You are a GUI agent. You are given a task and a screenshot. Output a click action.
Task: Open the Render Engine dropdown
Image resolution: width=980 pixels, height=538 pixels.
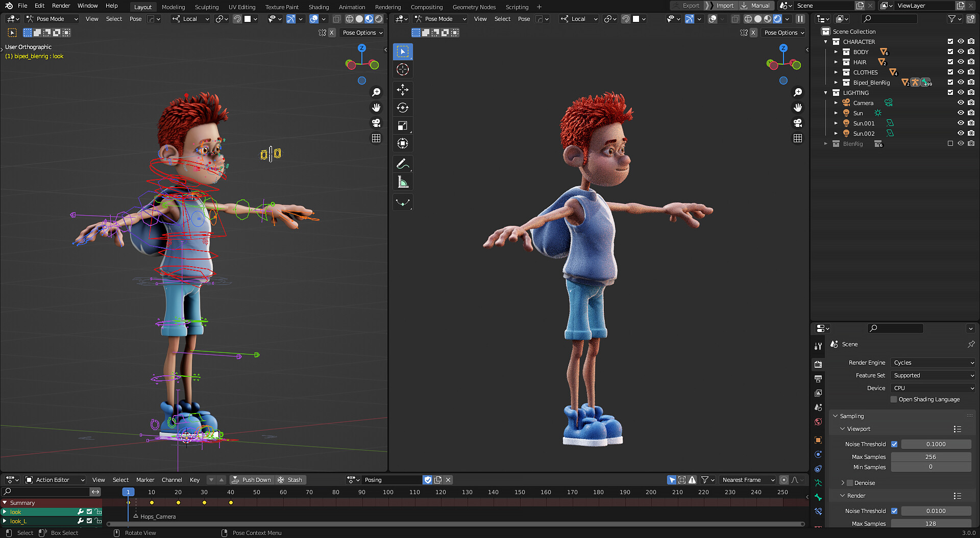[x=932, y=363]
